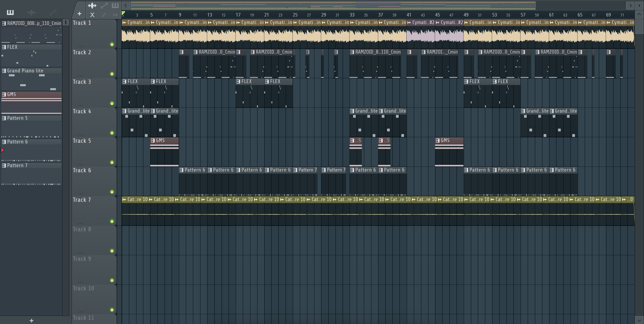Toggle the Track 8 mute switch
Image resolution: width=644 pixels, height=324 pixels.
tap(112, 251)
